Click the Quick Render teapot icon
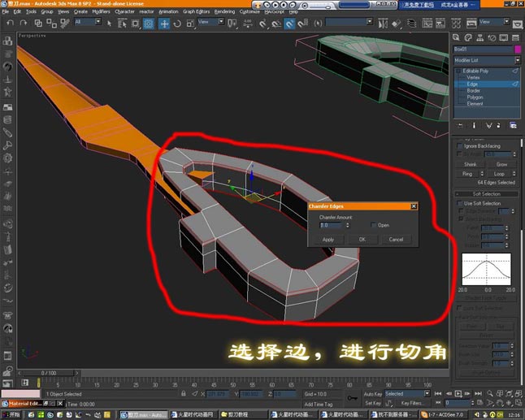Viewport: 525px width, 420px height. pos(518,24)
